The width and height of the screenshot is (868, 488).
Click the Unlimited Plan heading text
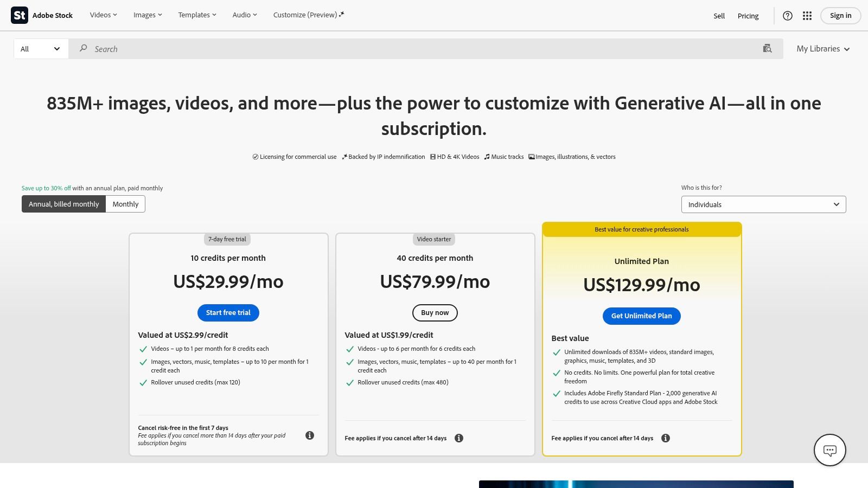pyautogui.click(x=642, y=261)
